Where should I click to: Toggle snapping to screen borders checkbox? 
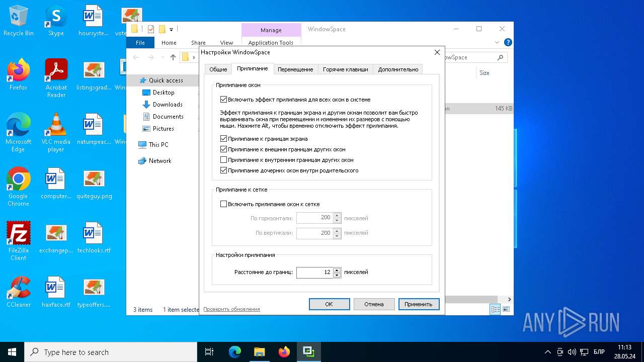pos(264,139)
